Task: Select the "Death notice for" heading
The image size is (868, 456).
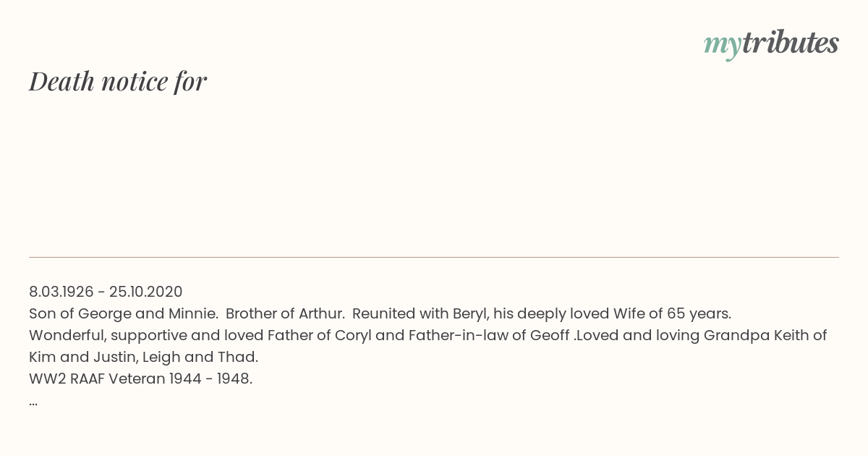Action: pos(118,81)
